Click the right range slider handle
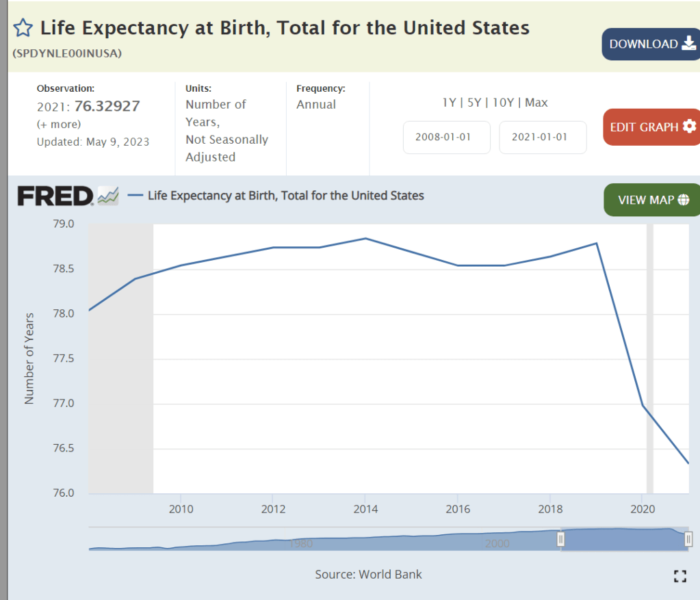The image size is (700, 600). (x=688, y=539)
